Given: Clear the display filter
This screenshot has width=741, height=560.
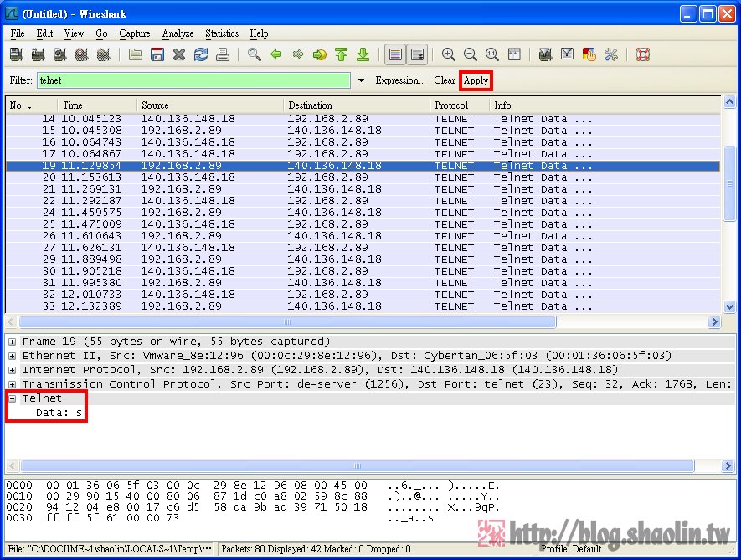Looking at the screenshot, I should pyautogui.click(x=445, y=80).
